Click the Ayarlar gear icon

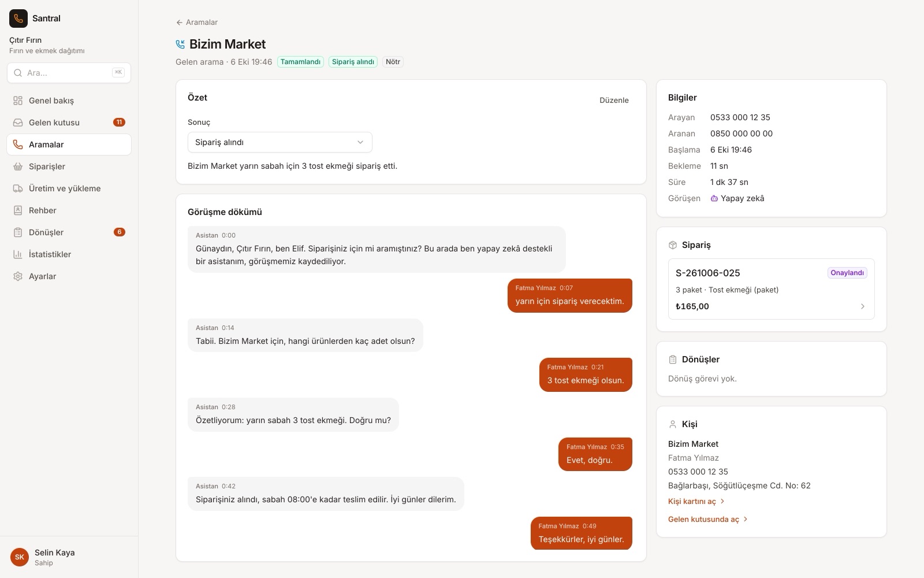pos(18,276)
